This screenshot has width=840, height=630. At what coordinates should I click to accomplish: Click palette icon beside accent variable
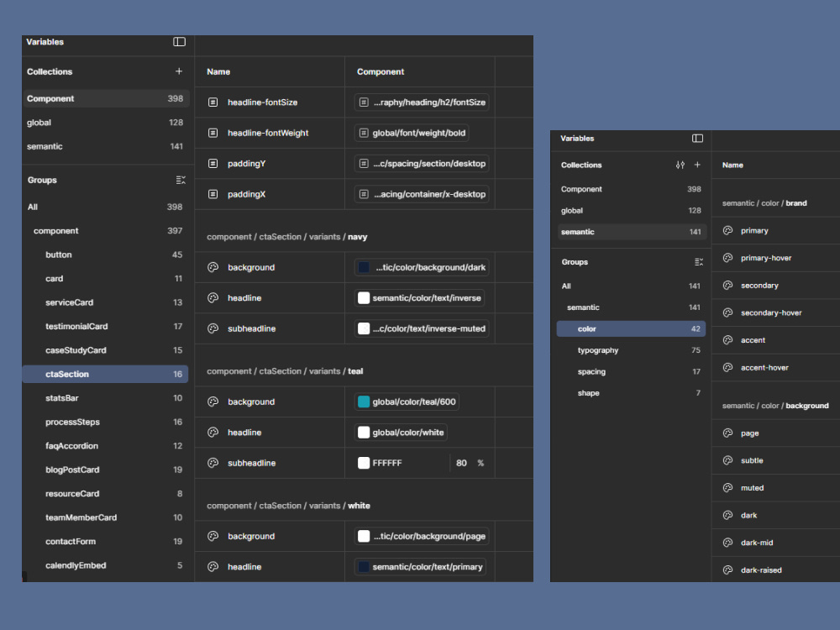click(727, 340)
